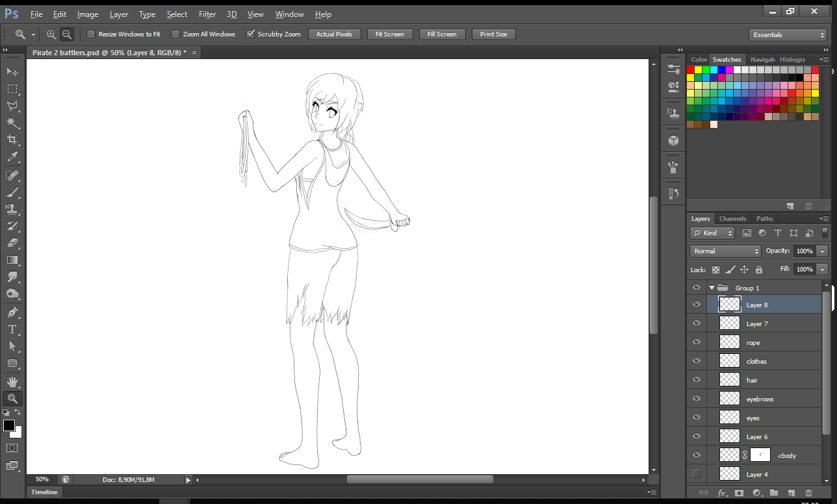Image resolution: width=837 pixels, height=504 pixels.
Task: Switch to Color panel tab
Action: point(699,59)
